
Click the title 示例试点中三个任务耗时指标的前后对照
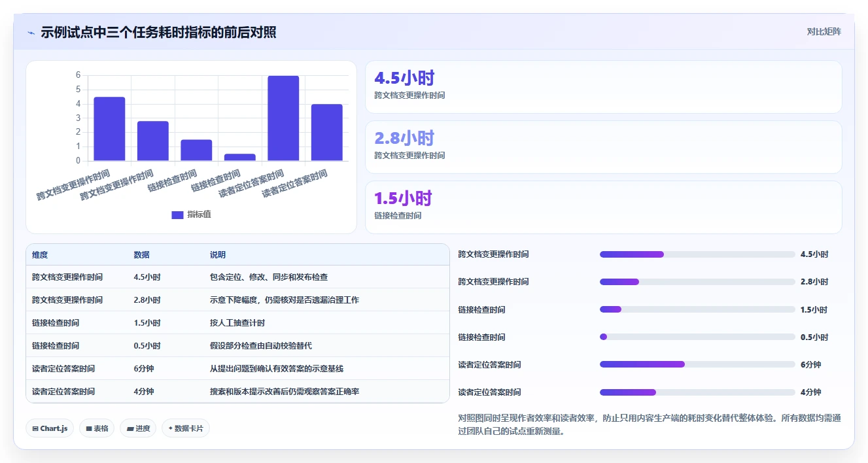(158, 32)
